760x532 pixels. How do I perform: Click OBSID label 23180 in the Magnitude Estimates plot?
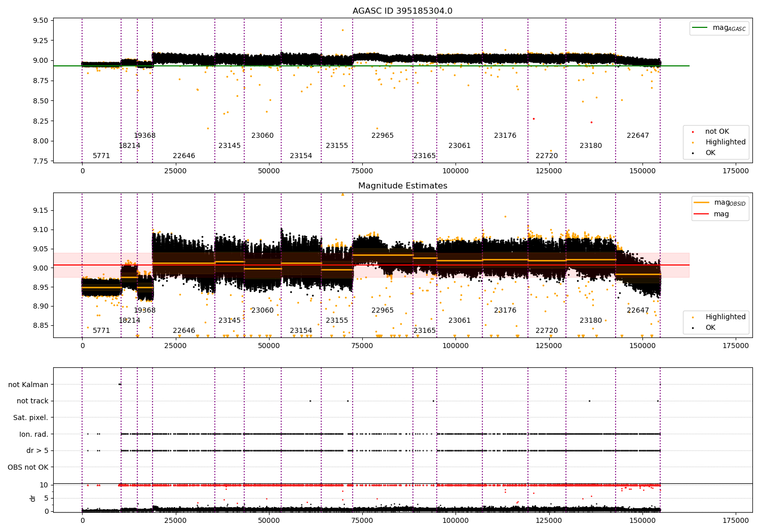tap(591, 321)
